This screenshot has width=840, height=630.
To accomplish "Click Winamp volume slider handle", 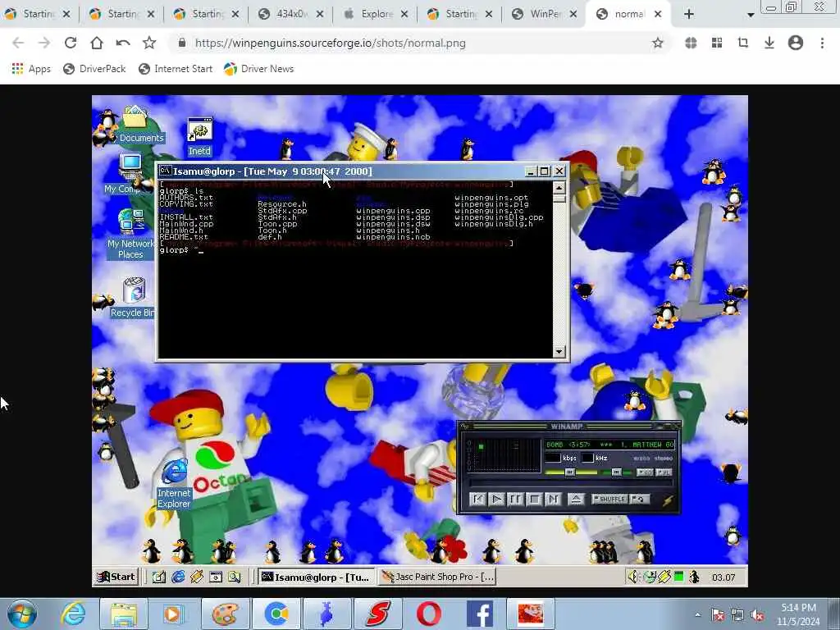I will [x=569, y=472].
